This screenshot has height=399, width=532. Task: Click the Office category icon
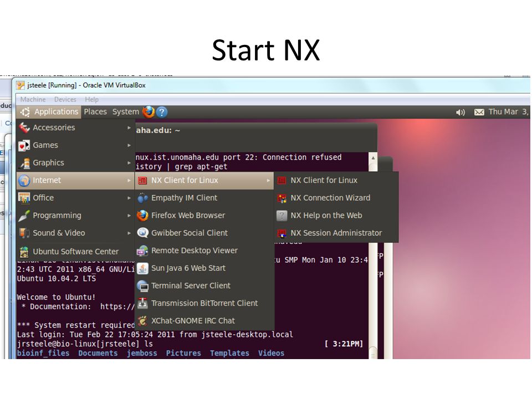pos(24,198)
